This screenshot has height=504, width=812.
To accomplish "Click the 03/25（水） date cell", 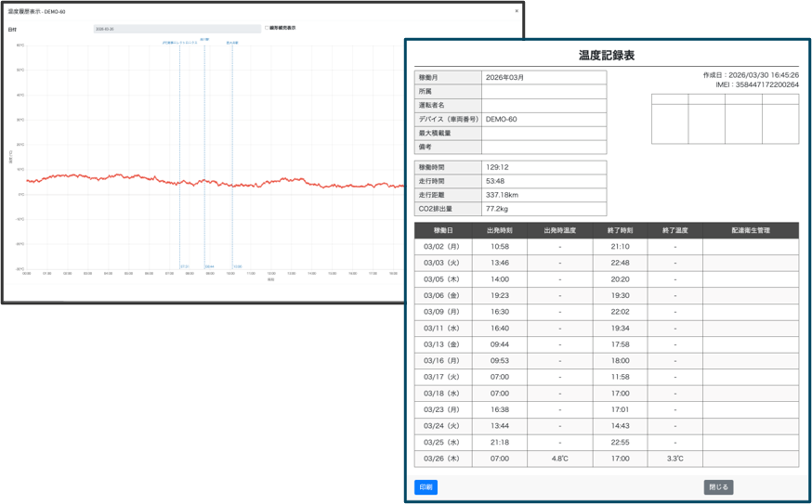I will [443, 443].
